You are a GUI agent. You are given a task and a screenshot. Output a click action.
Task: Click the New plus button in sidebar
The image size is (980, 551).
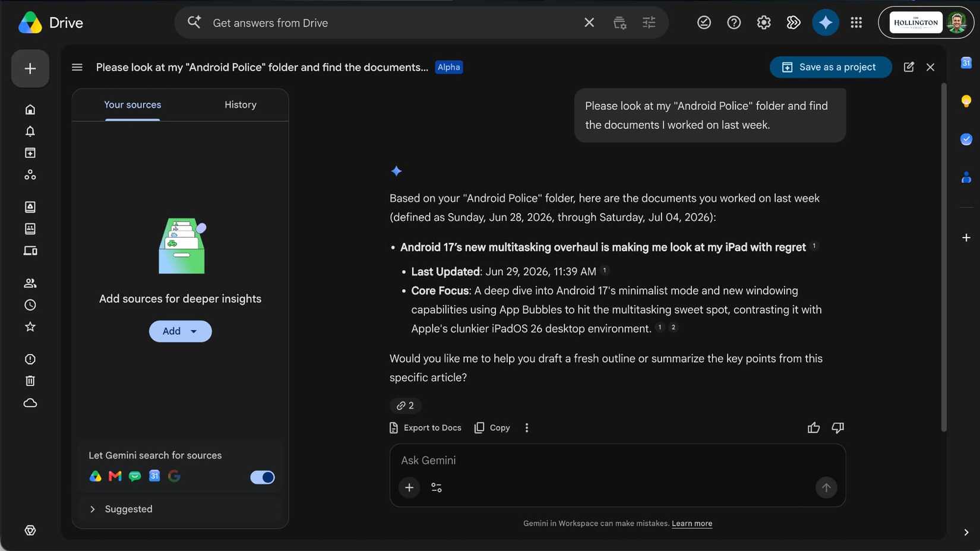pos(30,68)
